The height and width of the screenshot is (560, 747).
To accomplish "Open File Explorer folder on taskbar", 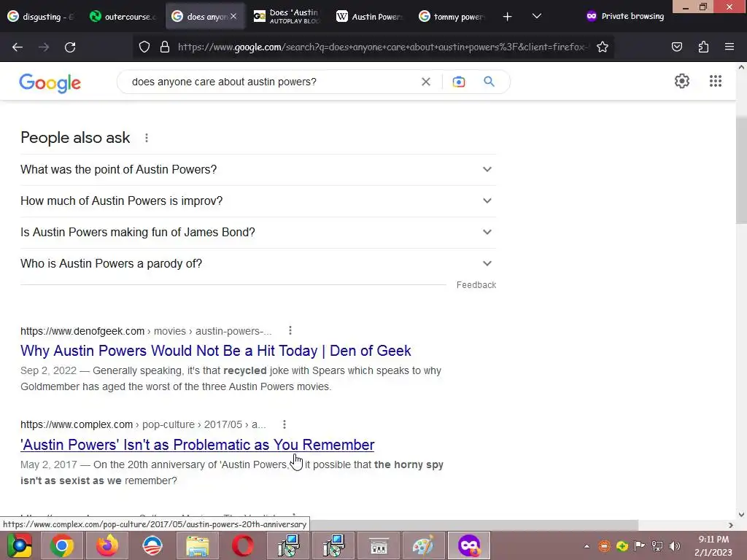I will (x=197, y=545).
